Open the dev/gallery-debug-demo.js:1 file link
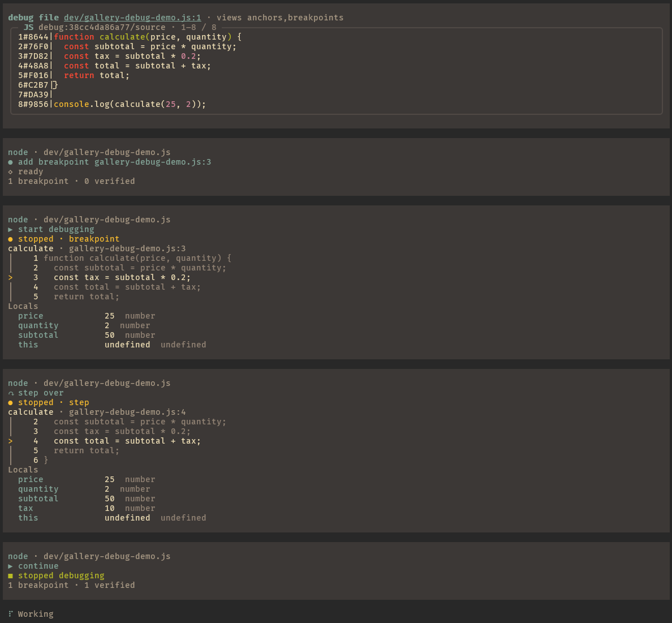This screenshot has height=623, width=672. tap(132, 18)
